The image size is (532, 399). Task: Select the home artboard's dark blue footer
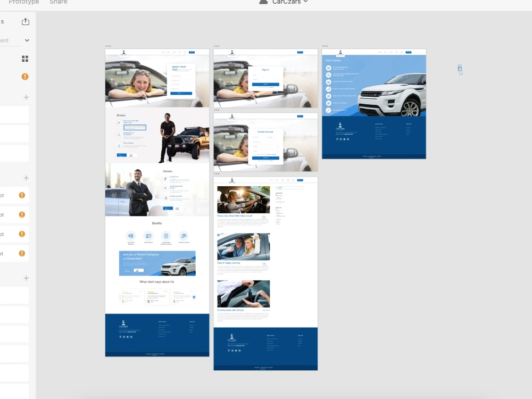click(x=157, y=335)
